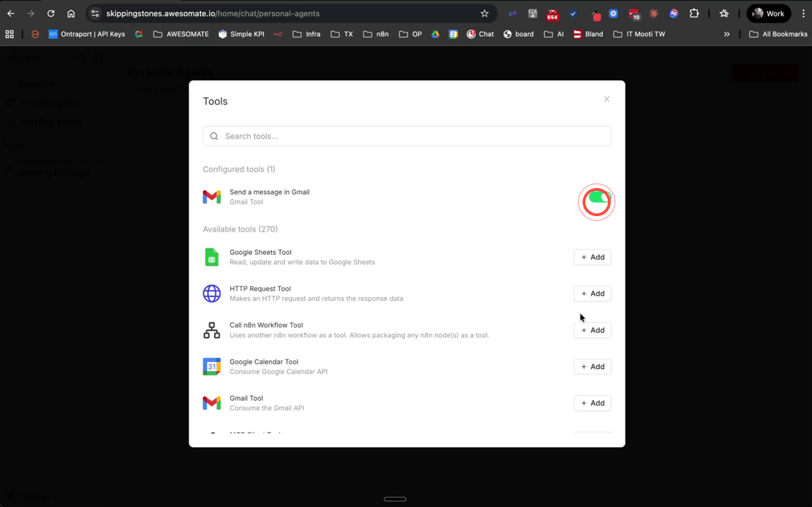
Task: Open the n8n bookmarks folder
Action: (376, 34)
